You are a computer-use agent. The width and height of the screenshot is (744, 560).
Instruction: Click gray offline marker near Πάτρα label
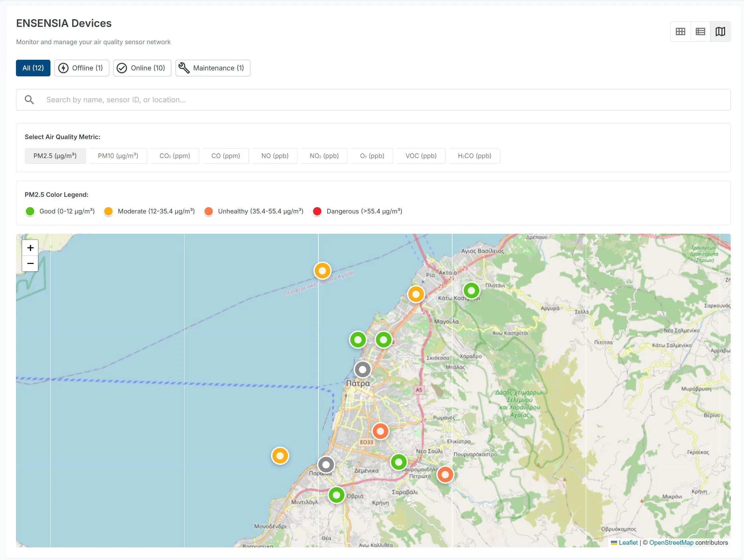[362, 370]
